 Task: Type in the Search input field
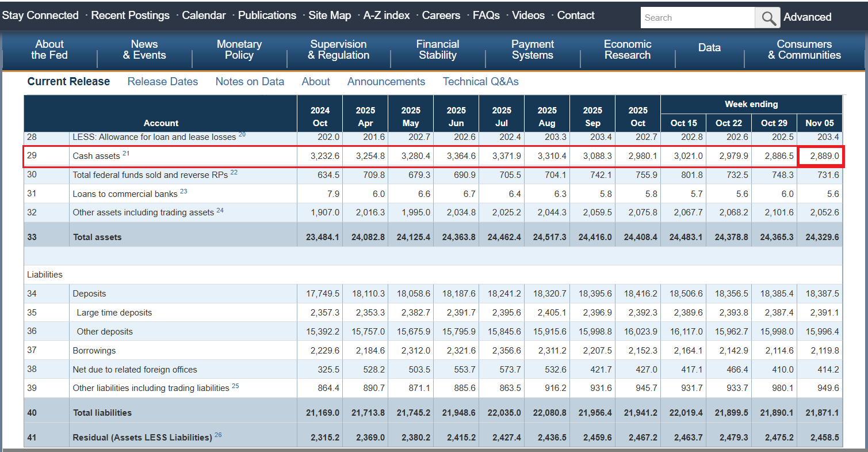coord(697,18)
